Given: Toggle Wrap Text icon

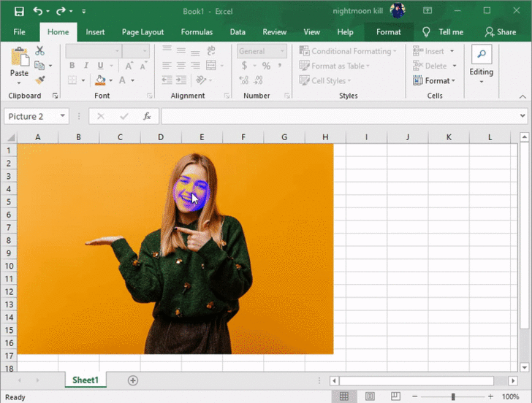Looking at the screenshot, I should tap(211, 51).
